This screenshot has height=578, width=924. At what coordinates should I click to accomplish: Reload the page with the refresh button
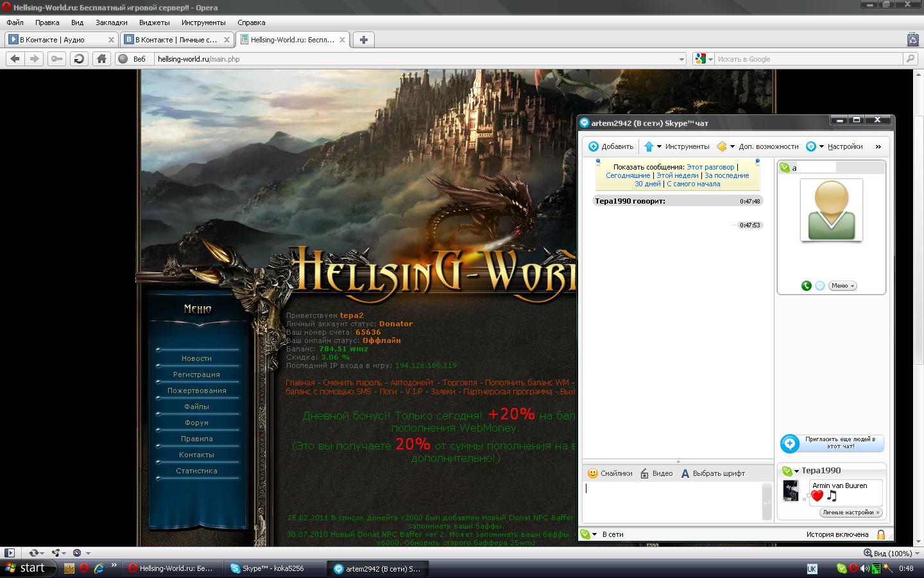tap(79, 58)
